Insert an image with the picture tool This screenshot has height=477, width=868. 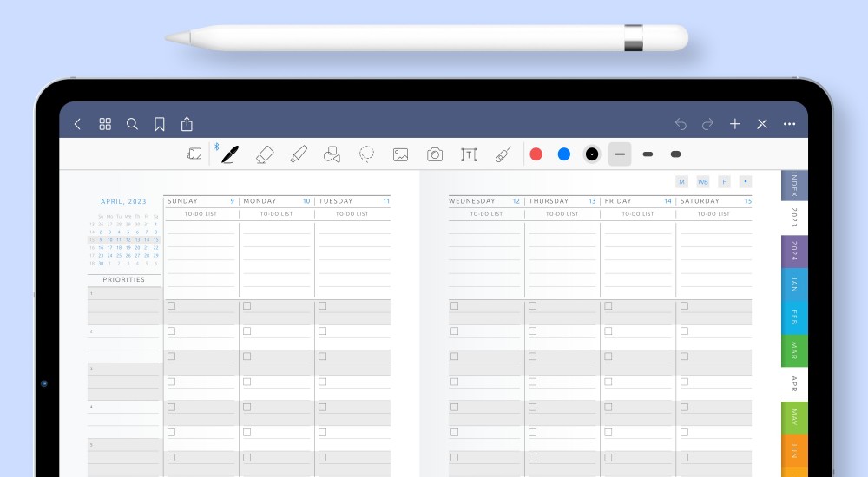[401, 154]
